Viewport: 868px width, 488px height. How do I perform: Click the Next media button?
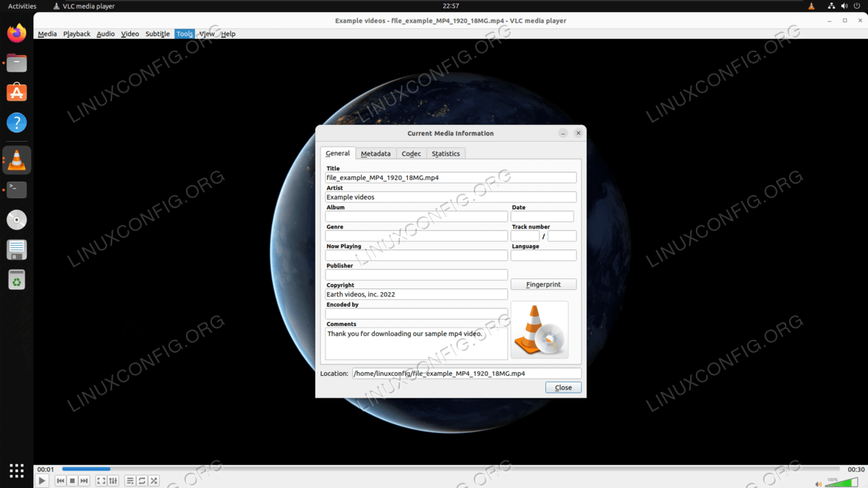[x=85, y=481]
